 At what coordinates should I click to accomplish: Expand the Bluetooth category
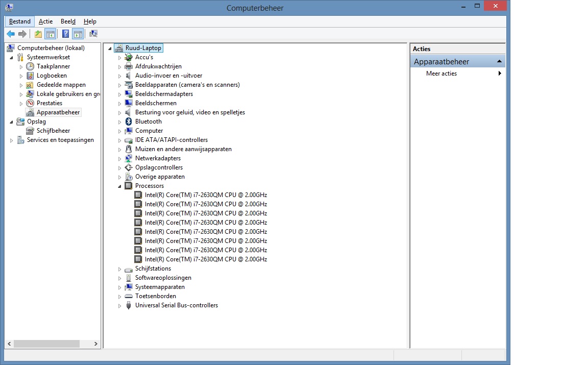(x=119, y=122)
